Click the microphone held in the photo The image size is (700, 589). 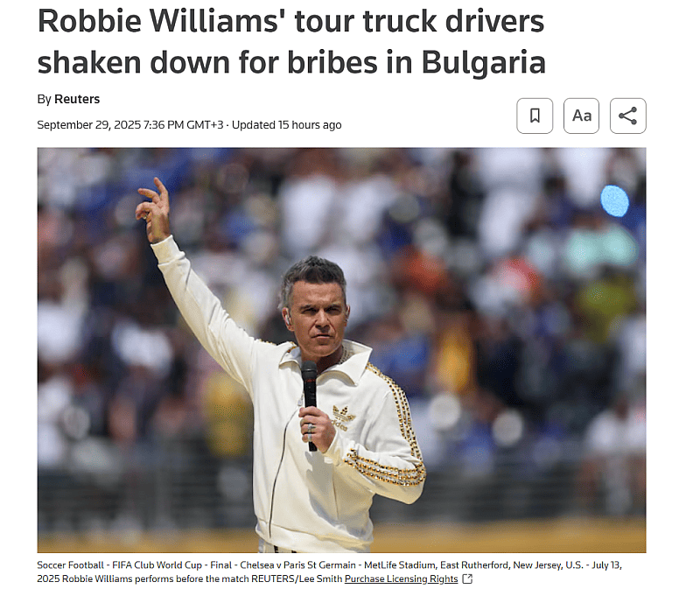pyautogui.click(x=310, y=403)
